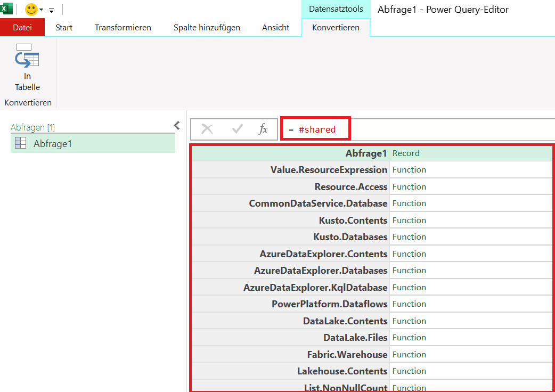Open the Function link for DataLake.Files

click(409, 338)
